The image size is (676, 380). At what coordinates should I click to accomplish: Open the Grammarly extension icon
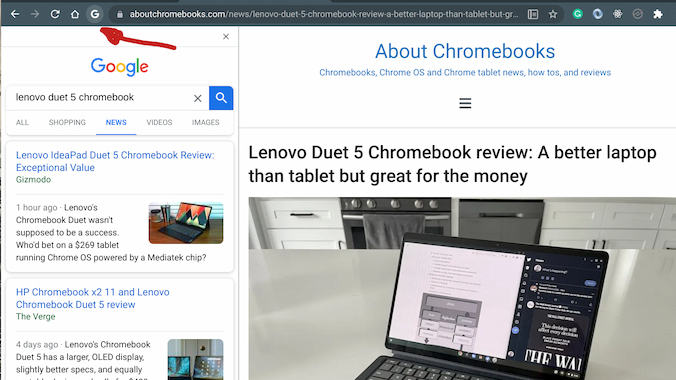pyautogui.click(x=577, y=14)
